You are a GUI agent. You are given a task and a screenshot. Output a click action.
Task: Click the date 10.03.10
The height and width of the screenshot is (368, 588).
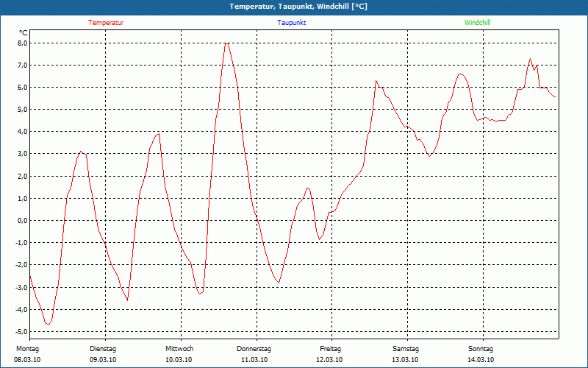coord(179,360)
